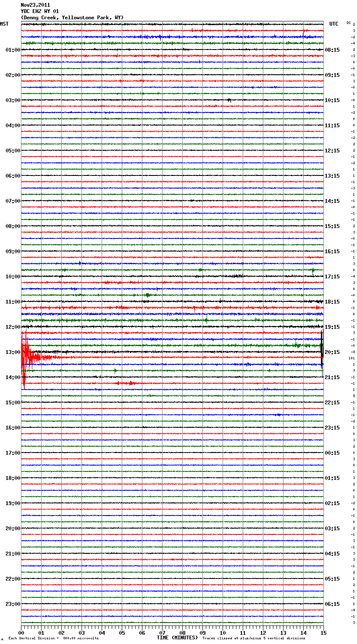Select the 08:00 MST row label
The image size is (357, 644).
[x=13, y=226]
